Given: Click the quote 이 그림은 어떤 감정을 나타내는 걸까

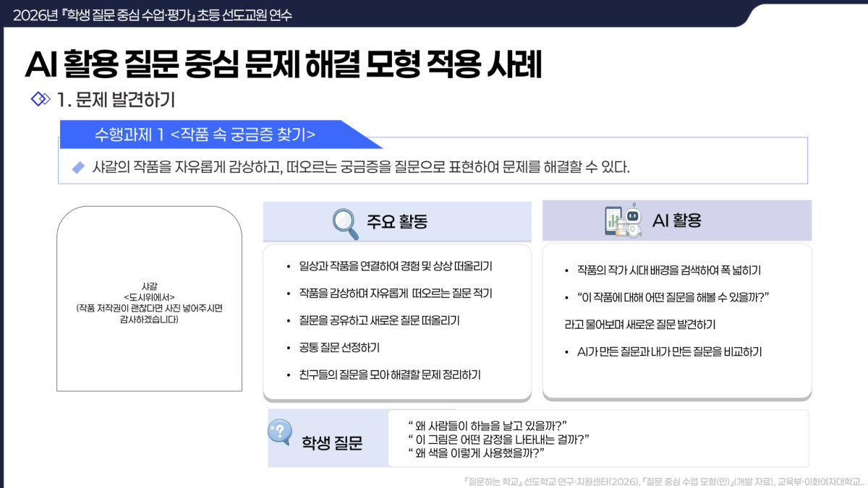Looking at the screenshot, I should click(x=499, y=439).
